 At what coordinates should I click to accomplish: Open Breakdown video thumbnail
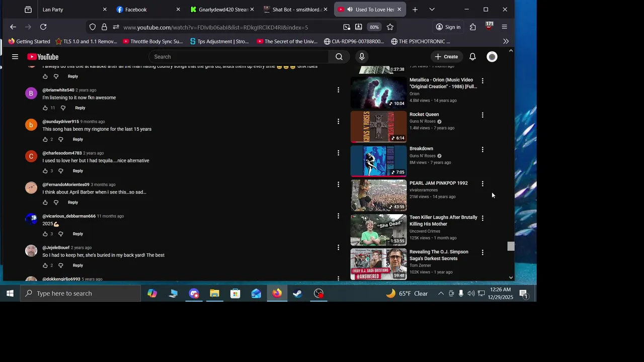378,161
